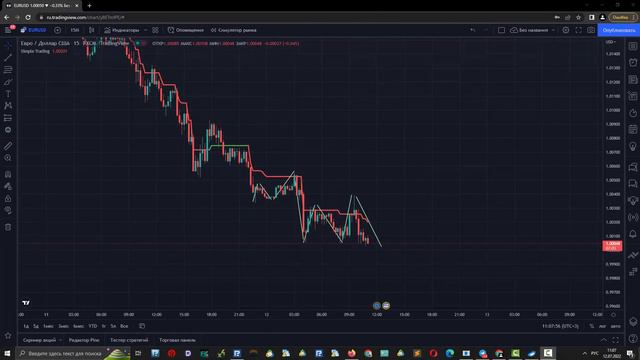Bookmark page with browser star icon

coord(578,18)
